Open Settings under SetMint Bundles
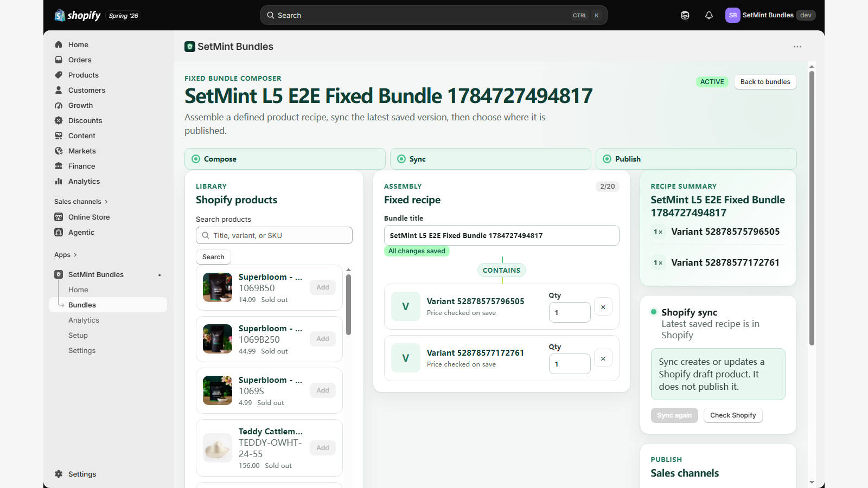The width and height of the screenshot is (868, 488). pos(82,350)
